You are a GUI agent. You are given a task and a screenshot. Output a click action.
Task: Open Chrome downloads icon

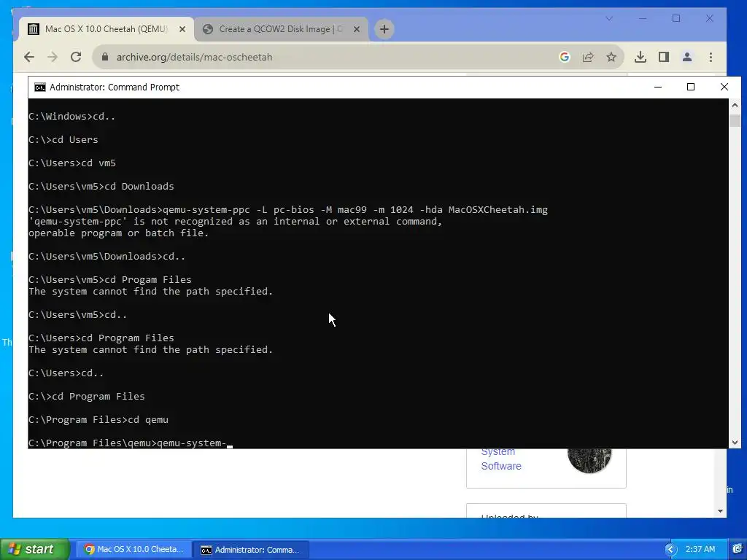640,57
